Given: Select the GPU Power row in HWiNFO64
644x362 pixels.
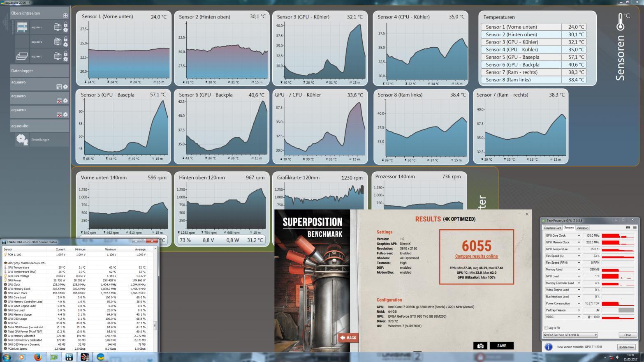Looking at the screenshot, I should pos(78,280).
